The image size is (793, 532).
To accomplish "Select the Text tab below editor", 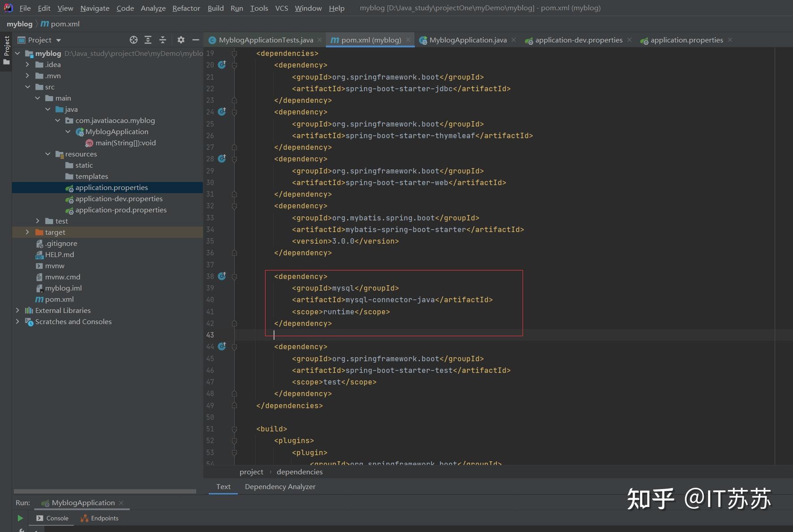I will tap(224, 486).
